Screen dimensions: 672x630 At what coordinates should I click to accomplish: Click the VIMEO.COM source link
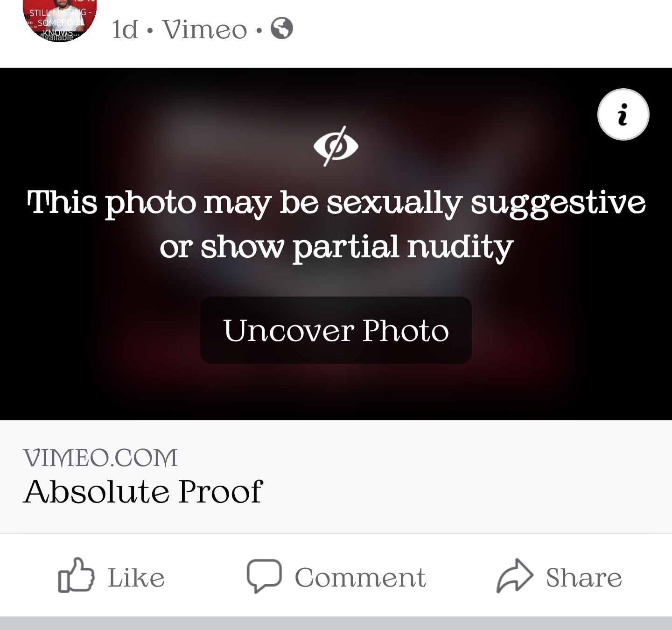point(100,457)
